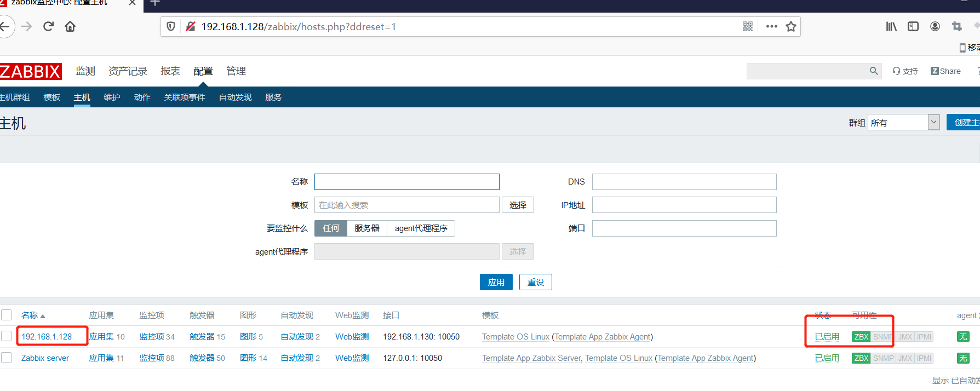Close the Zabbix browser tab
The height and width of the screenshot is (391, 980).
point(132,3)
